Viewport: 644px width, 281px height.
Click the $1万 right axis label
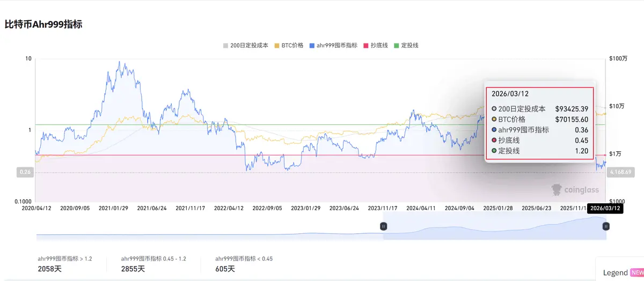pos(616,154)
